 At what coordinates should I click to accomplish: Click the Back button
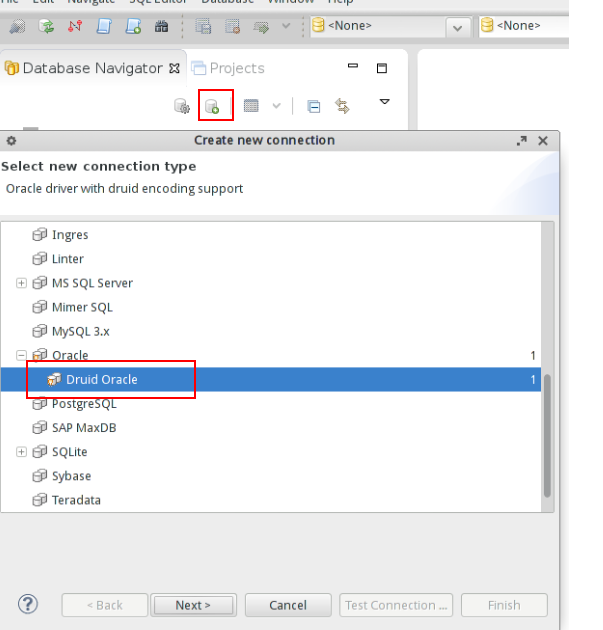click(x=105, y=605)
